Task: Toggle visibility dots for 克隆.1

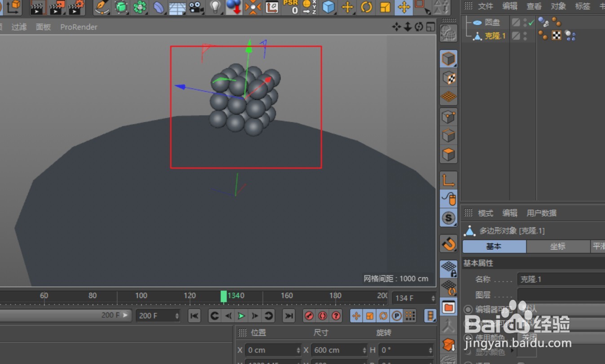Action: pyautogui.click(x=525, y=36)
